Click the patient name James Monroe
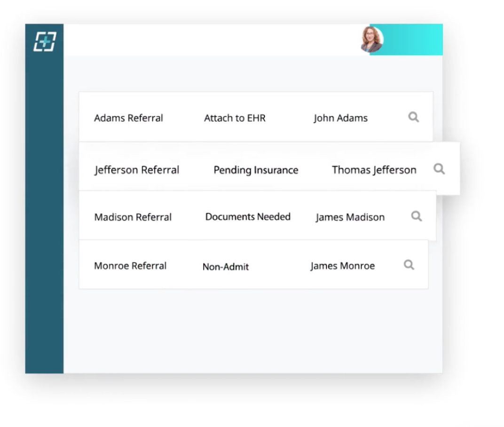Screen dimensions: 504x427 pyautogui.click(x=342, y=266)
